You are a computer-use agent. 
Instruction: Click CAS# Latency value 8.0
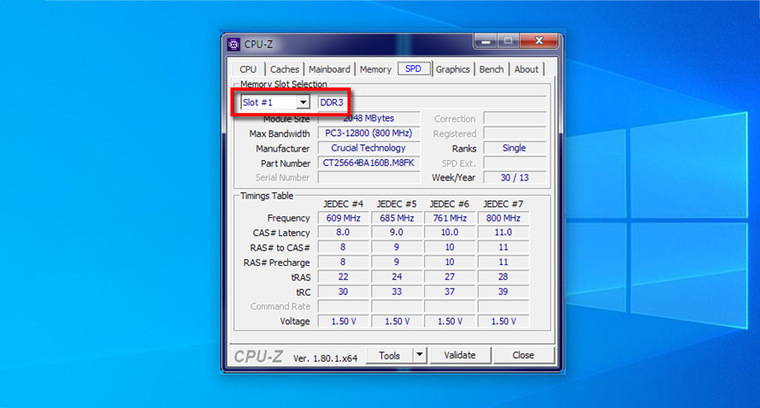(343, 233)
